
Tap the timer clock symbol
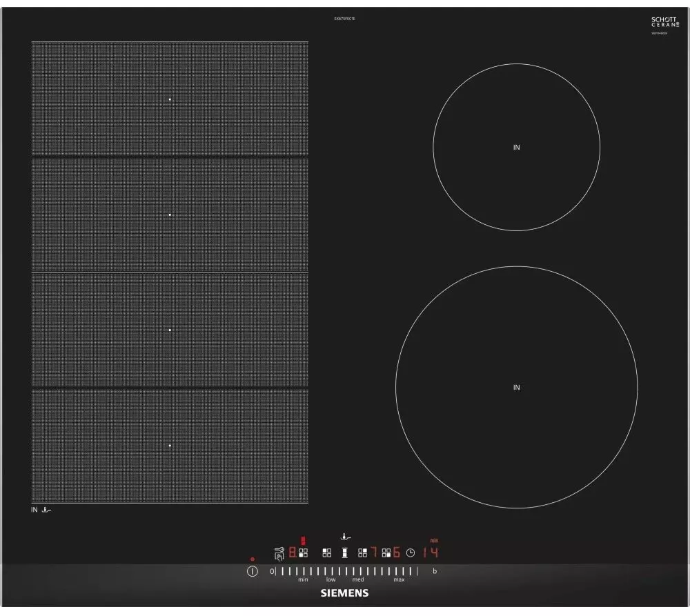(x=411, y=553)
